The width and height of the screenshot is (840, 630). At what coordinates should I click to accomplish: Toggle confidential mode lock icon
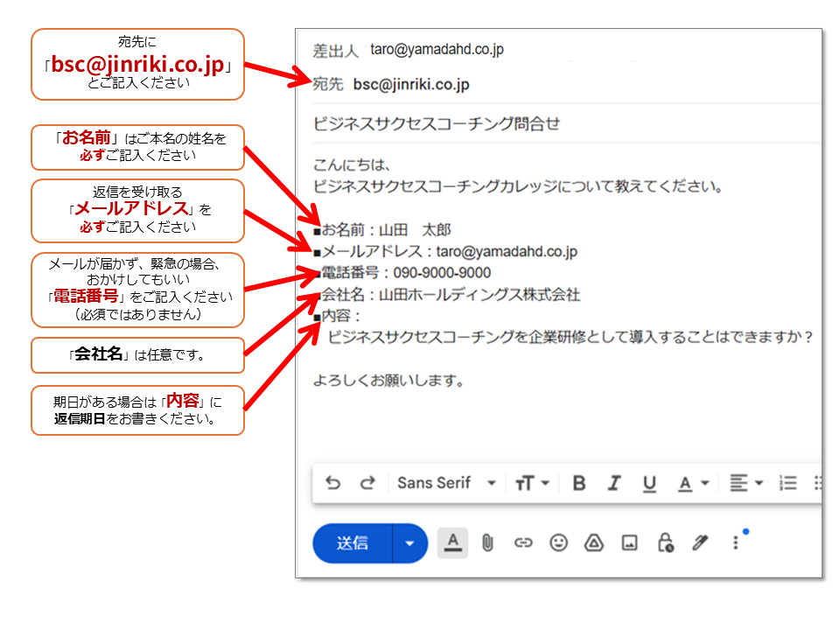tap(665, 542)
